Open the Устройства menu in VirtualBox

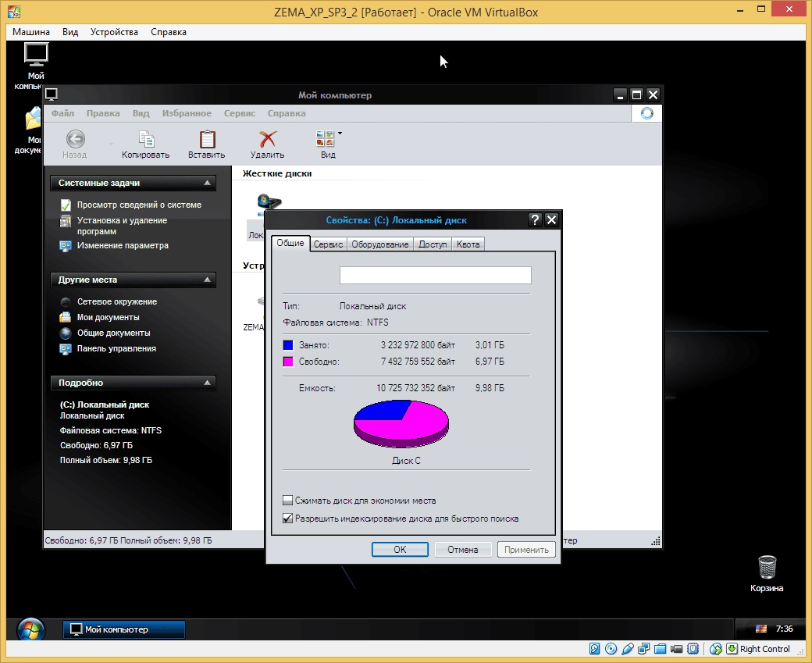click(114, 32)
